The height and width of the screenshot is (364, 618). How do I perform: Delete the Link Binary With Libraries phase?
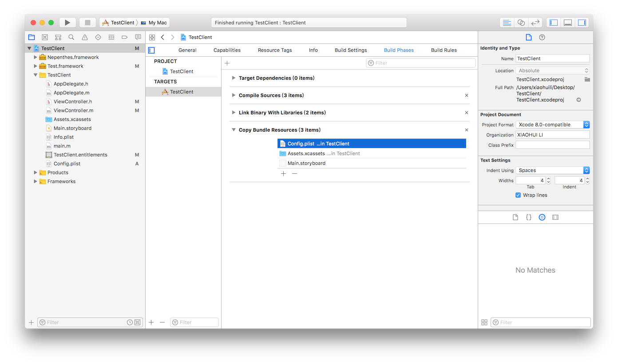[467, 113]
